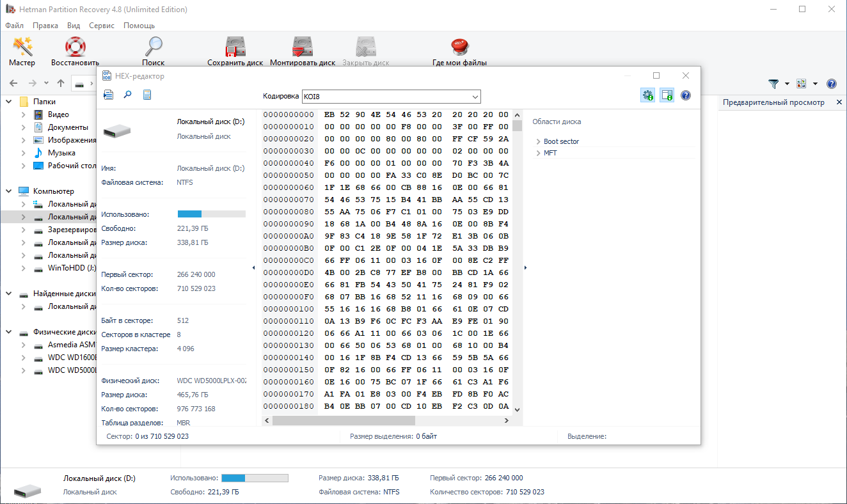Select the Музыка folder in the tree

coord(61,153)
